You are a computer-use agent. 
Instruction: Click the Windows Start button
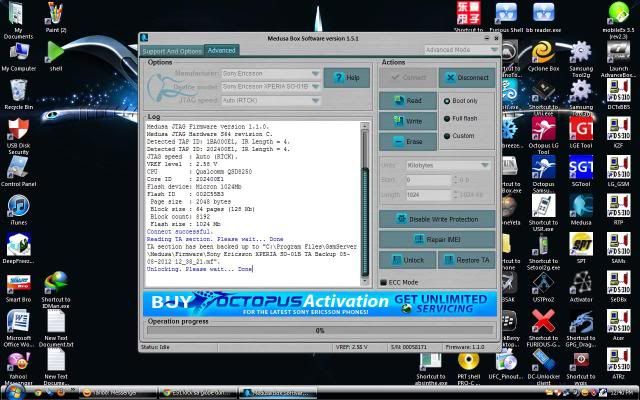point(14,393)
